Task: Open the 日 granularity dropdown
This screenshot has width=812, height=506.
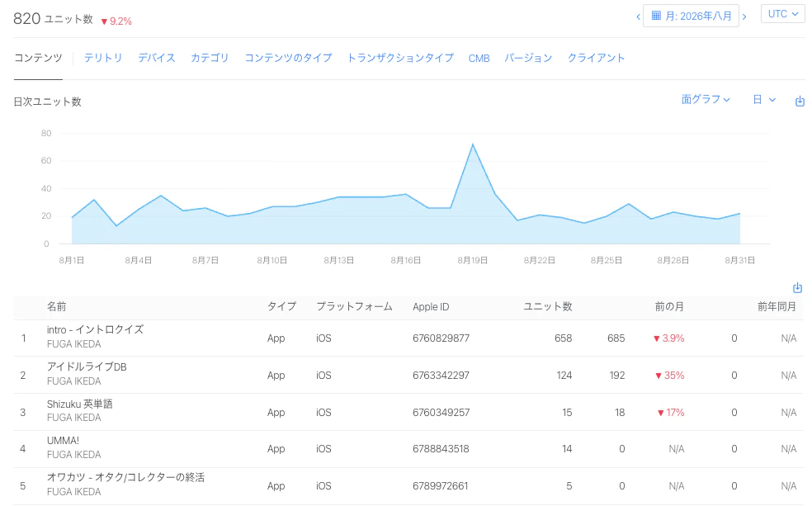Action: tap(764, 99)
